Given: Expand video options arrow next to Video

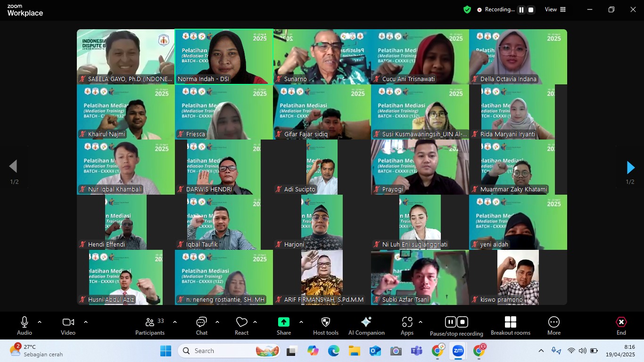Looking at the screenshot, I should click(86, 322).
